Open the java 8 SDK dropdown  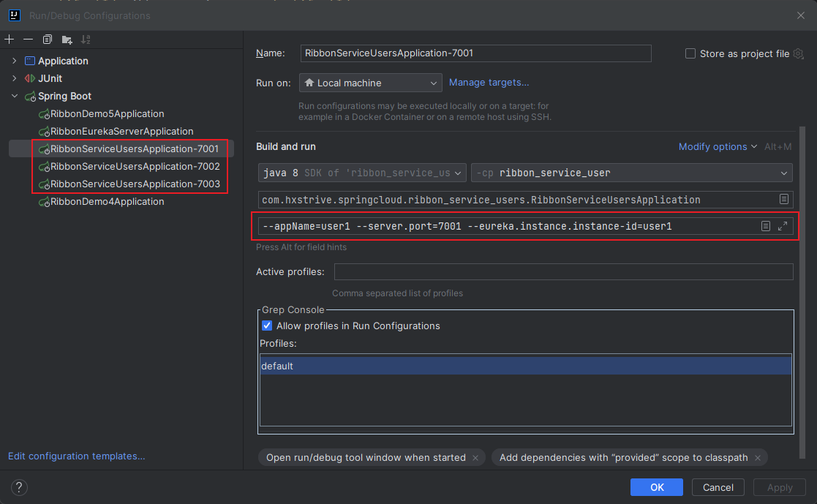click(362, 173)
